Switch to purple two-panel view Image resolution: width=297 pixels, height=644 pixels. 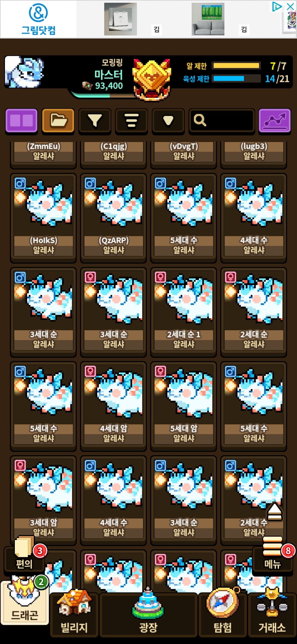coord(21,121)
